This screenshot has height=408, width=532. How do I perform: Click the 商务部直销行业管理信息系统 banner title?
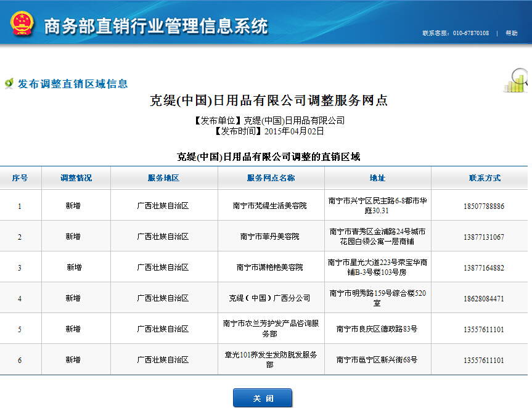coord(156,26)
